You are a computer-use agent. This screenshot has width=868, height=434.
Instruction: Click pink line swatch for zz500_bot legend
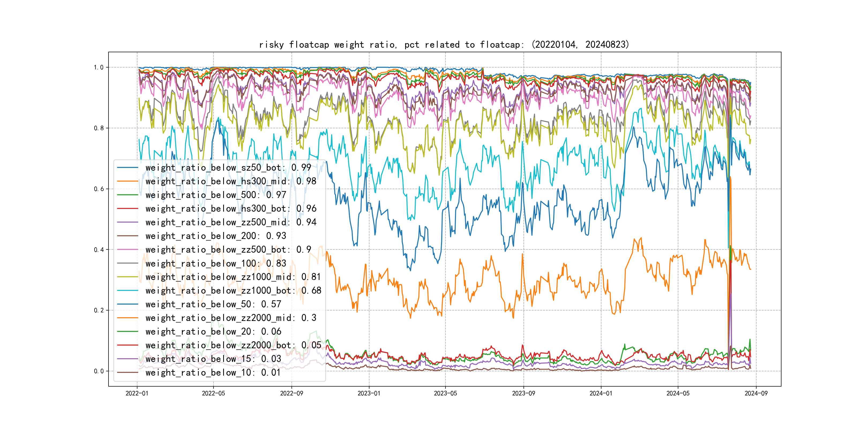click(127, 250)
